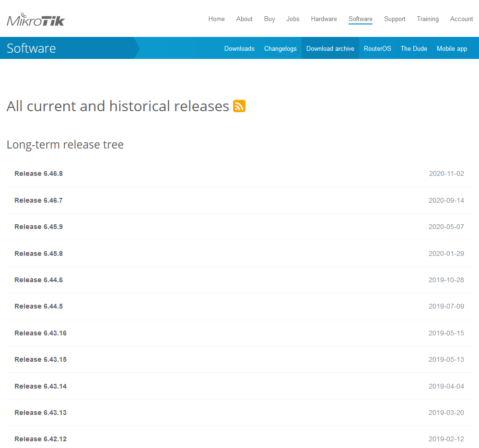The height and width of the screenshot is (448, 479).
Task: Open Release 6.46.8 details
Action: 38,173
